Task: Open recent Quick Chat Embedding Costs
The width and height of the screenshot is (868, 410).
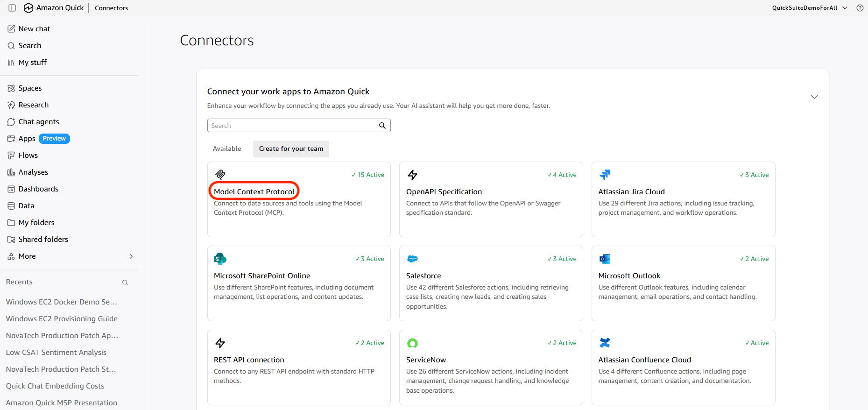Action: pos(55,386)
